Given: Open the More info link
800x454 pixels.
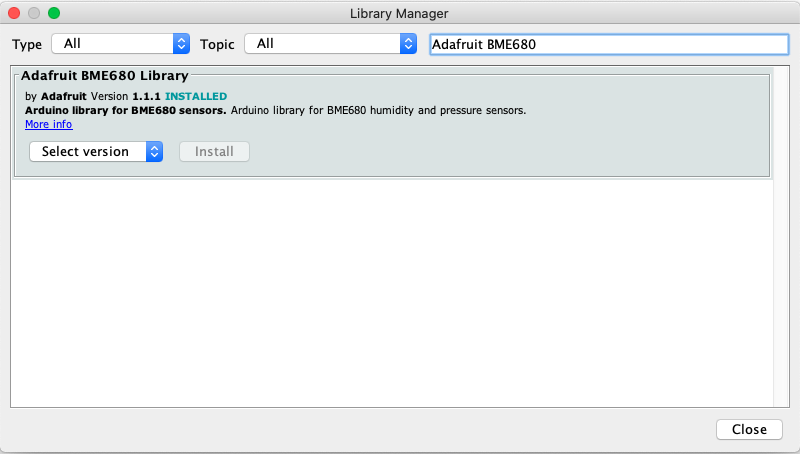Looking at the screenshot, I should tap(49, 124).
